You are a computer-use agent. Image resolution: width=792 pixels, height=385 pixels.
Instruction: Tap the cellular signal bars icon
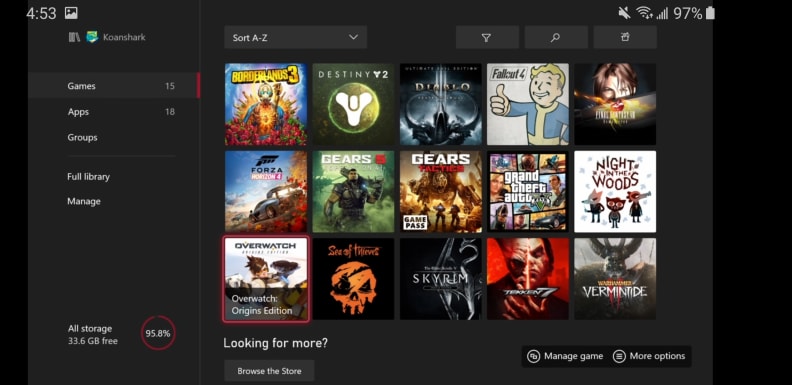[x=662, y=13]
